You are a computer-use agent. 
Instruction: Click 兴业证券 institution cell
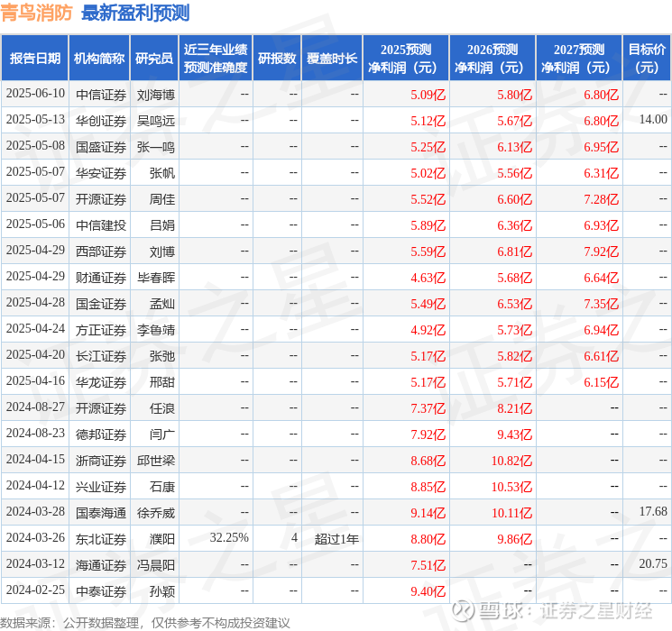pyautogui.click(x=101, y=487)
